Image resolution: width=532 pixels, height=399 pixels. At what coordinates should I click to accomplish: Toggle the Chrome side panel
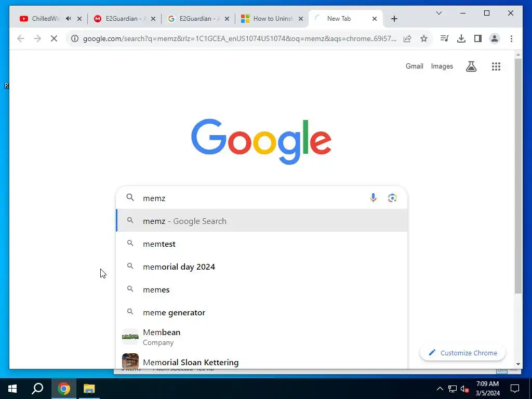click(x=478, y=38)
